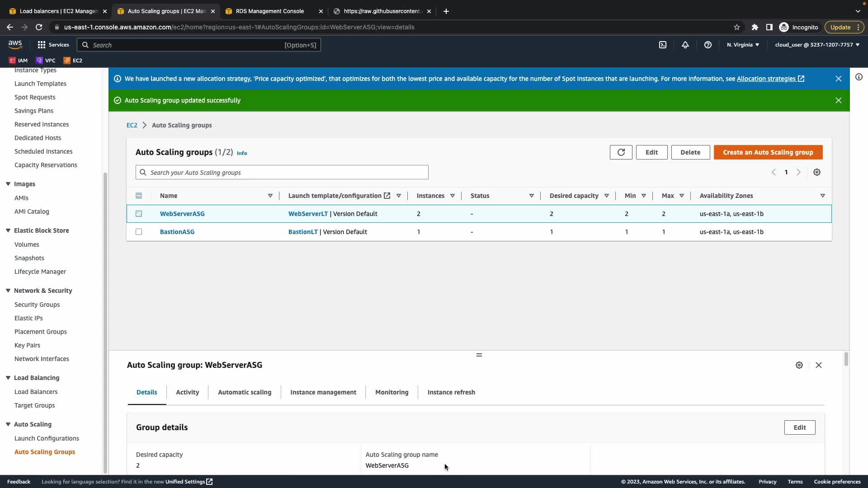Switch to the Automatic scaling tab
This screenshot has height=488, width=868.
pos(245,392)
